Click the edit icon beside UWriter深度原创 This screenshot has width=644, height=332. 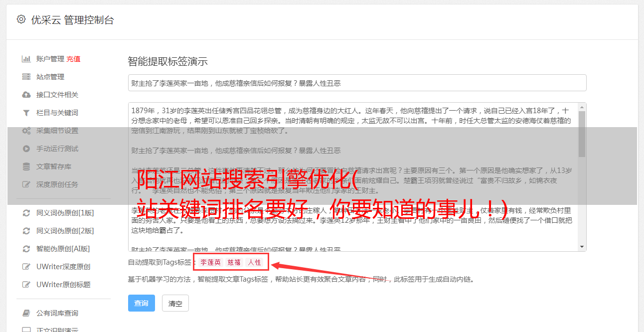click(x=26, y=267)
